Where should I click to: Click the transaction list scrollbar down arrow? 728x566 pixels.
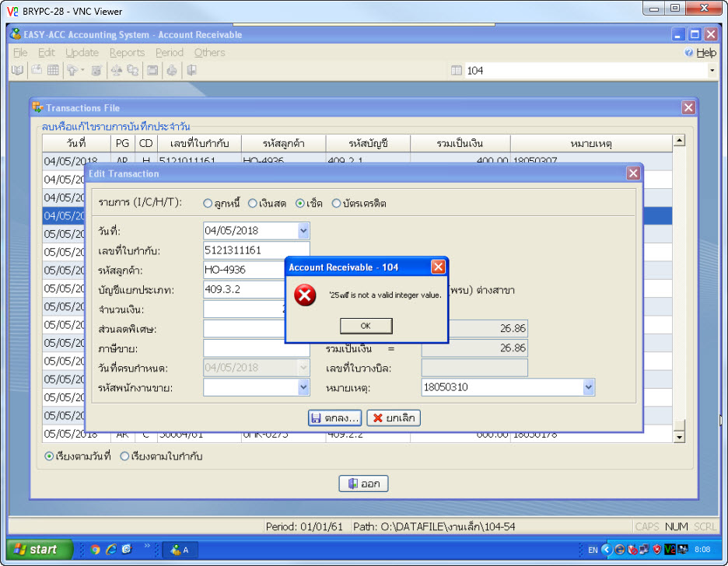pyautogui.click(x=679, y=438)
